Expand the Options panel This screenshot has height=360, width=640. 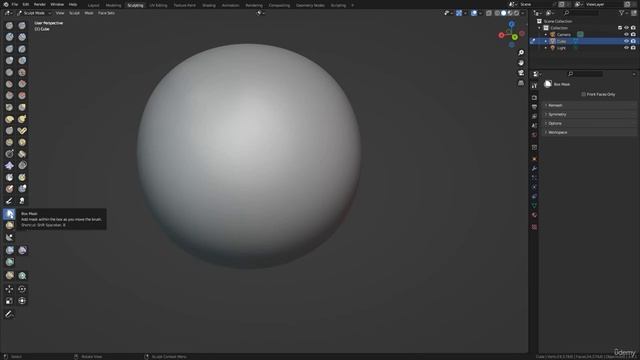pos(589,123)
